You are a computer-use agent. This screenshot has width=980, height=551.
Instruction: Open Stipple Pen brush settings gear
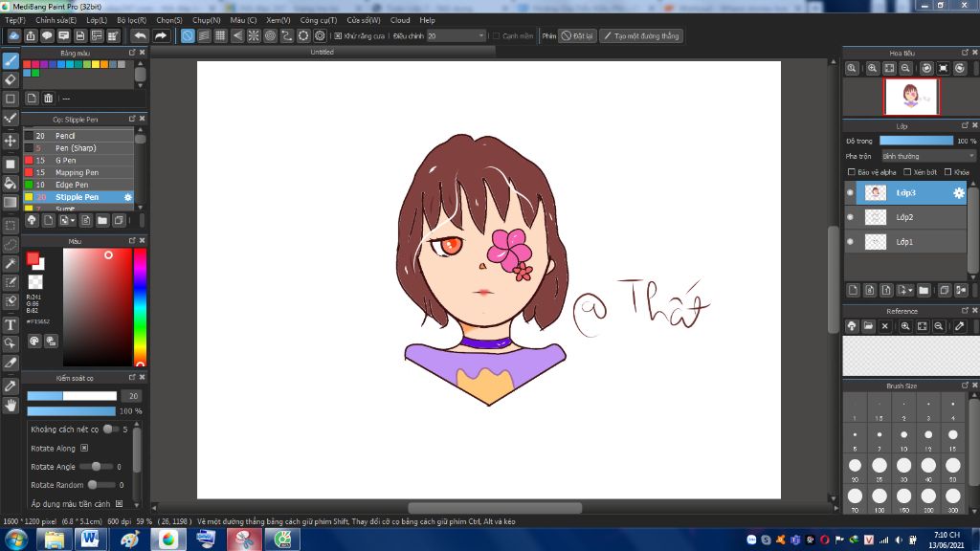128,197
